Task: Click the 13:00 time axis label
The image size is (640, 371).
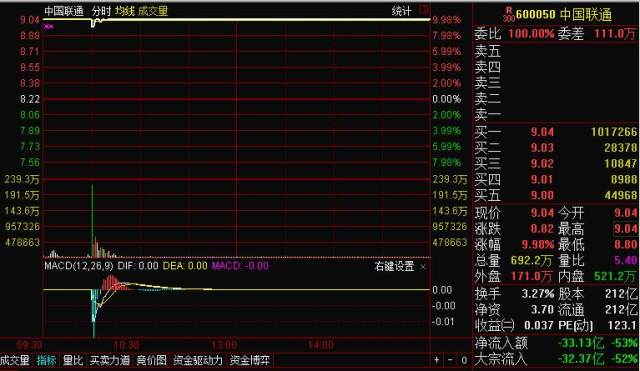Action: coord(224,345)
